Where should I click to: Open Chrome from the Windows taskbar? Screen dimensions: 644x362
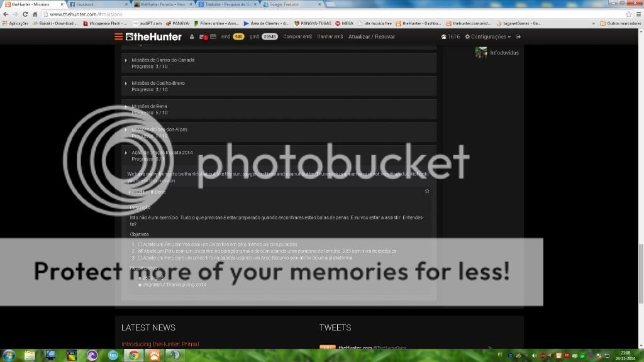pyautogui.click(x=133, y=355)
